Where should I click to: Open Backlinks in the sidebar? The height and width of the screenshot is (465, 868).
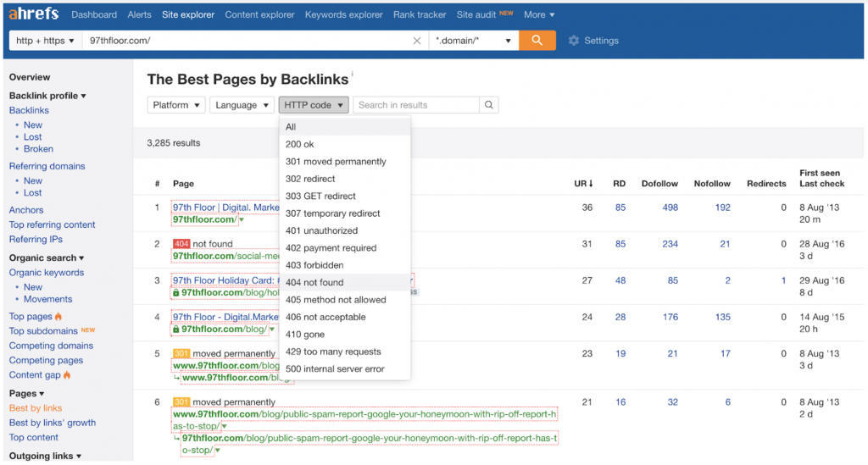click(x=29, y=111)
